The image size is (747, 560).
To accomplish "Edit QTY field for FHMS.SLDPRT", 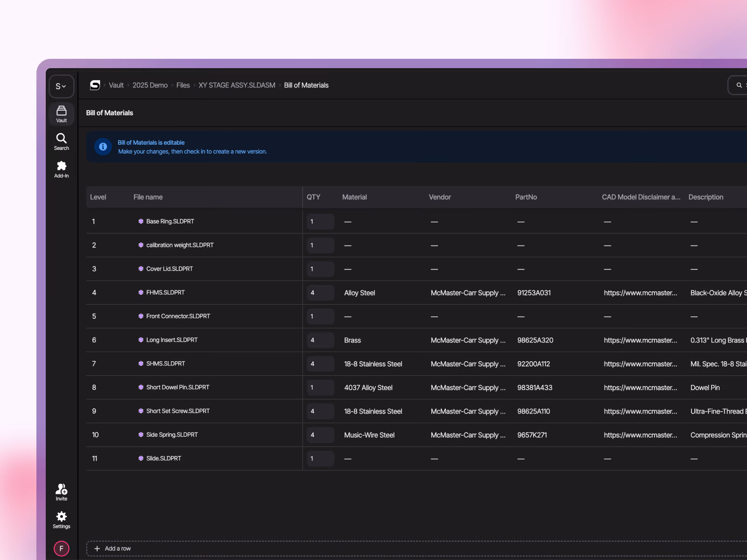I will tap(321, 293).
